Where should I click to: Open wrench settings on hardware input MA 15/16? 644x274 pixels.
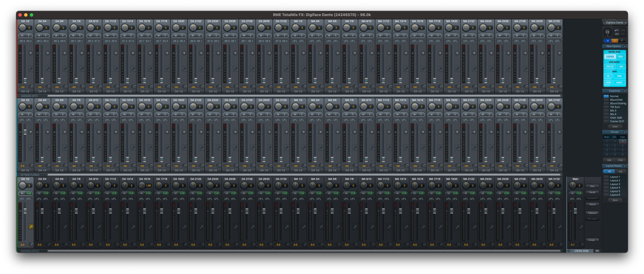[423, 69]
